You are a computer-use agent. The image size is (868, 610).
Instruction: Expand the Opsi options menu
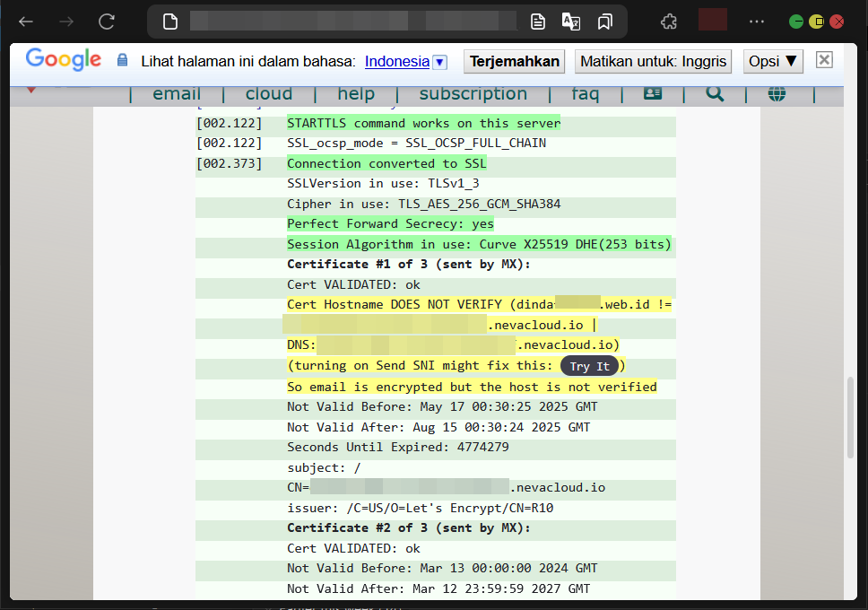[773, 61]
